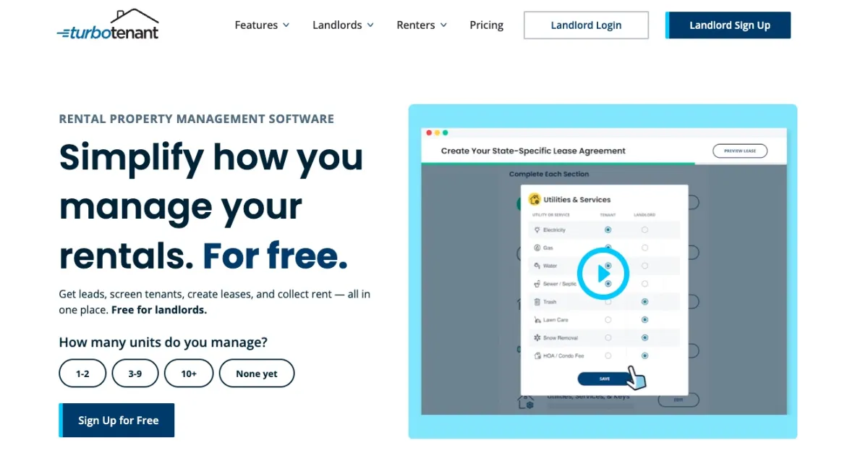Click the yellow Utilities & Services house icon
This screenshot has width=868, height=472.
tap(535, 199)
